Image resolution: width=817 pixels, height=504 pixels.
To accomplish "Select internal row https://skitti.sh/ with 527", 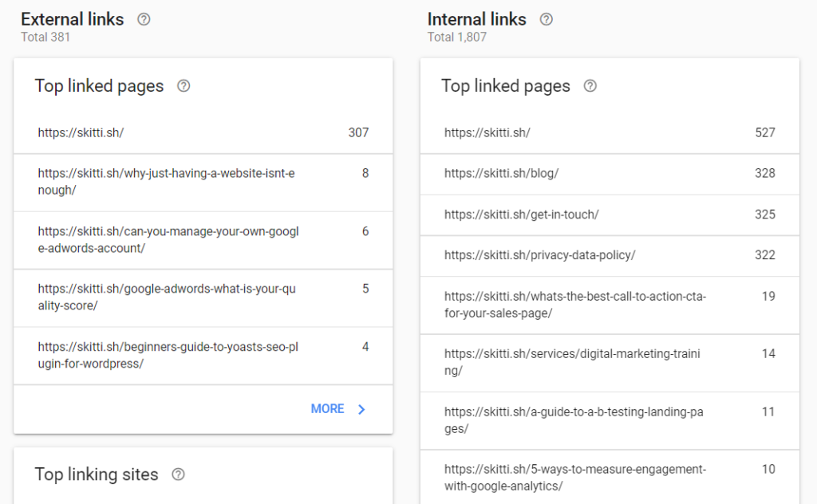I will 610,132.
